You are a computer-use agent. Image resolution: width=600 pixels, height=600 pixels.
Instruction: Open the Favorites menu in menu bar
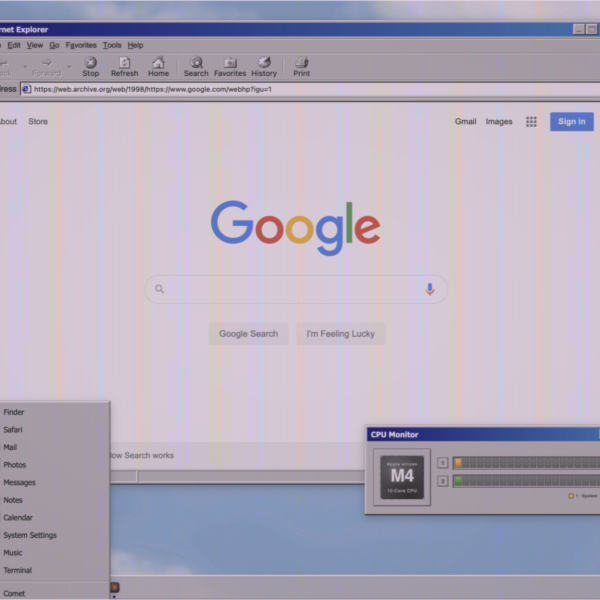81,45
